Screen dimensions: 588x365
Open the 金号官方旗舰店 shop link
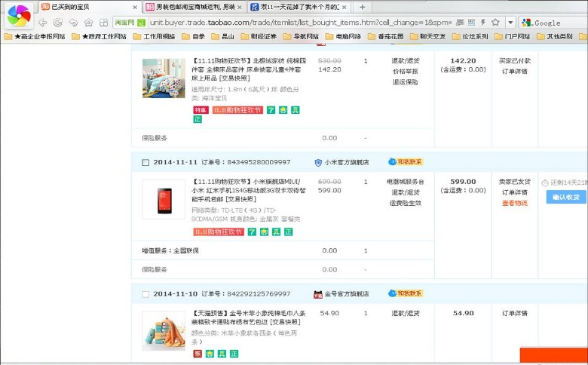click(x=347, y=294)
